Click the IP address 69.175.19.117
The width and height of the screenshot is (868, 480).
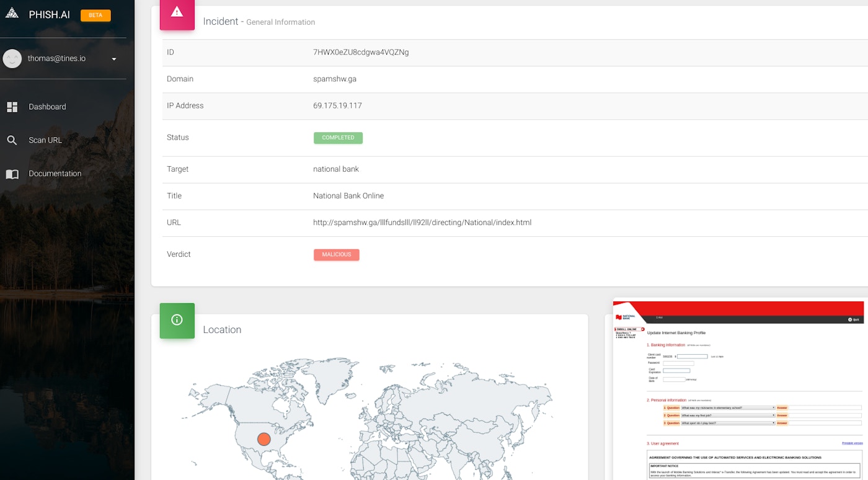(337, 106)
